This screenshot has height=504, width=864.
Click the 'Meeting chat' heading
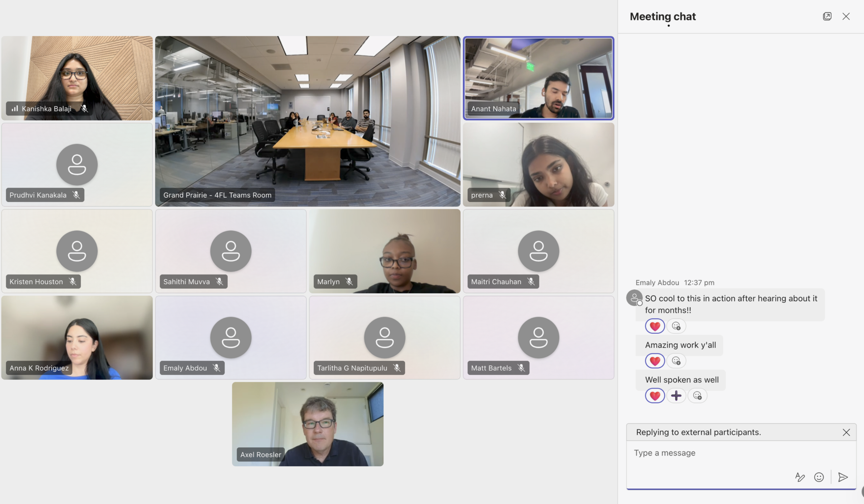coord(662,17)
